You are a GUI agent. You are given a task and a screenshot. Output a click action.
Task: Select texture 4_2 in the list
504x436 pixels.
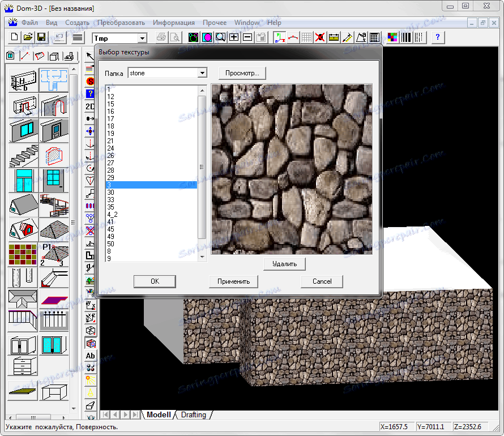tap(151, 214)
